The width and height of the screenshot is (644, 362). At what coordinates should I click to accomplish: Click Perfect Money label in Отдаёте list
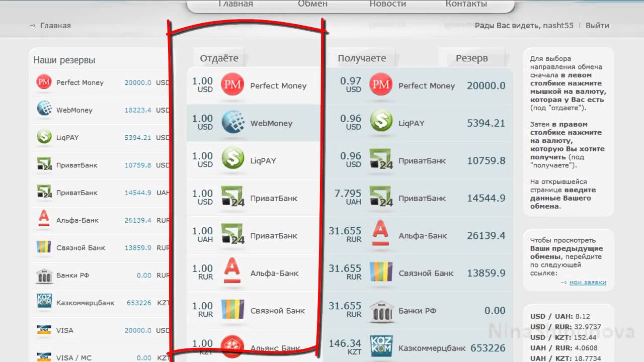(x=278, y=86)
